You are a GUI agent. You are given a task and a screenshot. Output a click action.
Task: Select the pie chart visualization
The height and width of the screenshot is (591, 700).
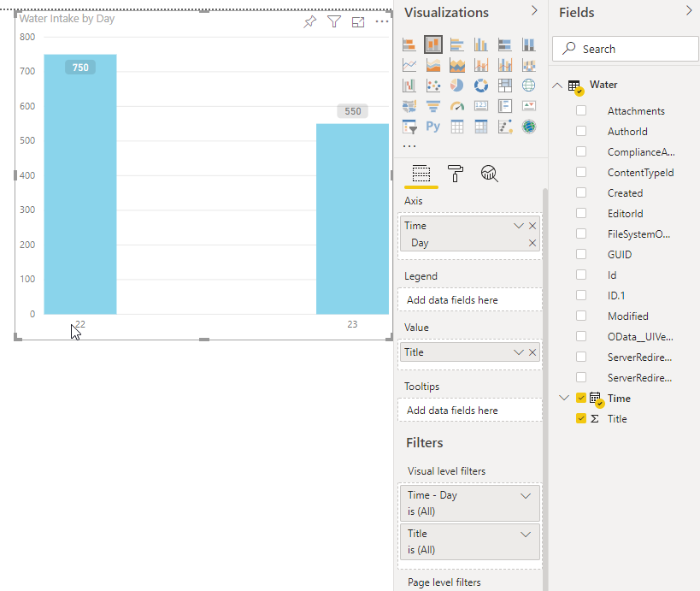457,86
